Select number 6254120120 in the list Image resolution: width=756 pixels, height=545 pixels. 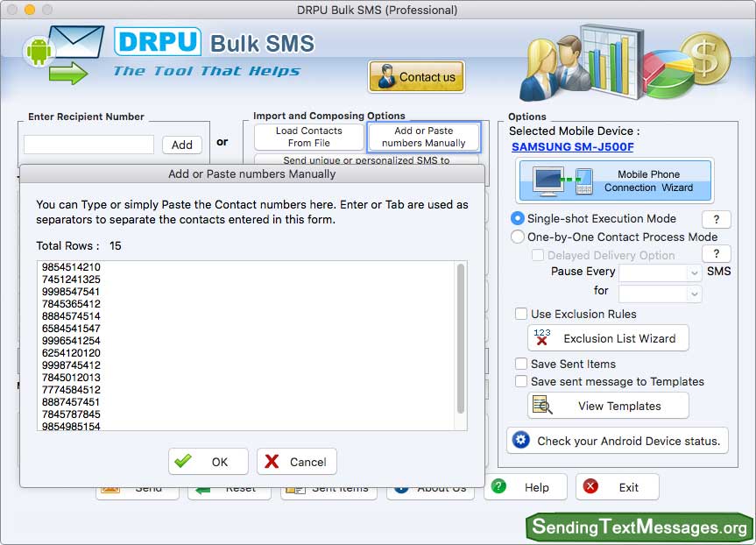tap(71, 353)
